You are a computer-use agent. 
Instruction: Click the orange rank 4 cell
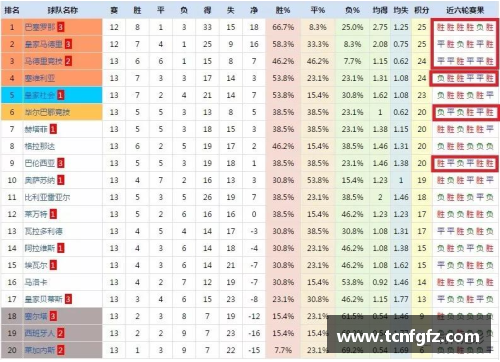click(x=12, y=78)
